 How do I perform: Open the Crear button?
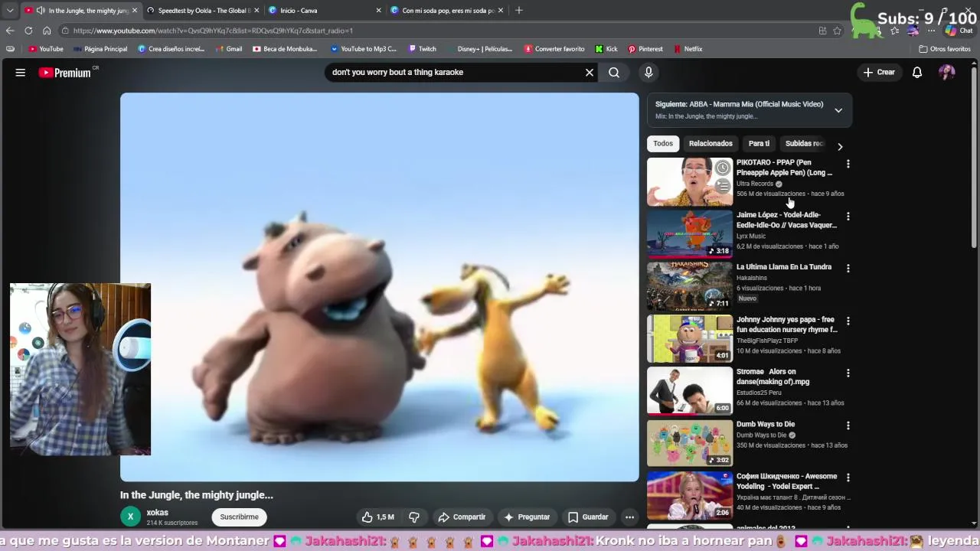pyautogui.click(x=879, y=72)
